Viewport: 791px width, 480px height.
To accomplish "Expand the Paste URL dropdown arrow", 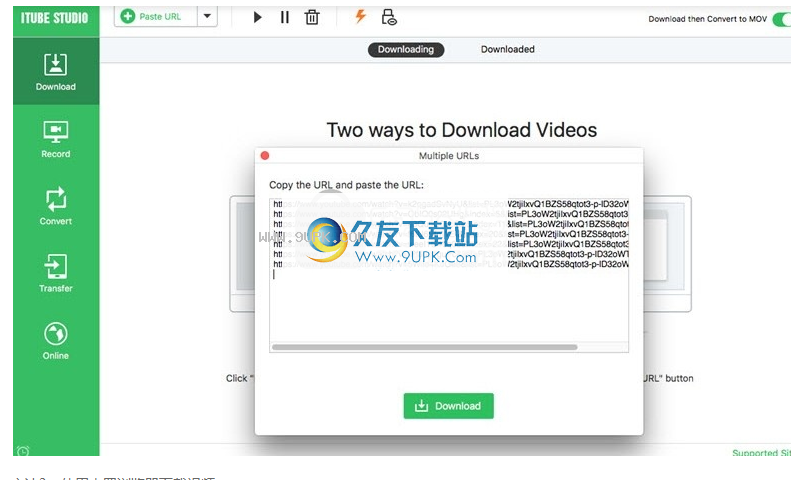I will [x=207, y=17].
